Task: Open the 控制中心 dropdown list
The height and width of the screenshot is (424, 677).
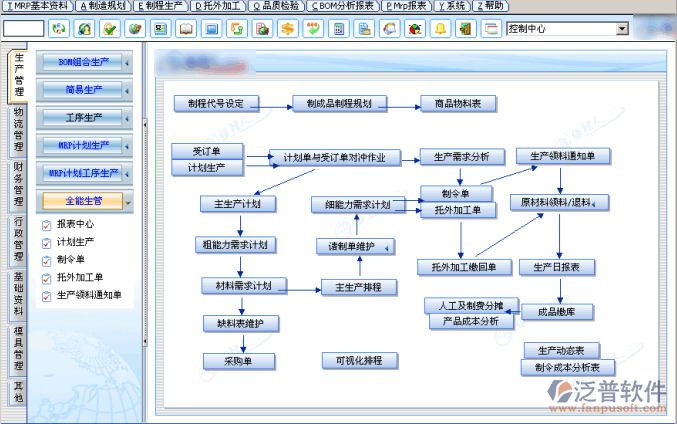Action: tap(622, 29)
